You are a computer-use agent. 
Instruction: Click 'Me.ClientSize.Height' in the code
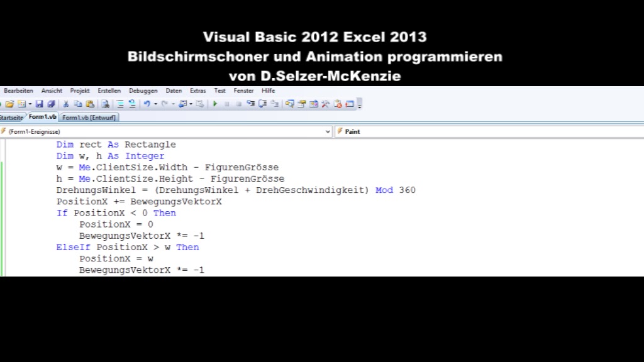(x=136, y=179)
